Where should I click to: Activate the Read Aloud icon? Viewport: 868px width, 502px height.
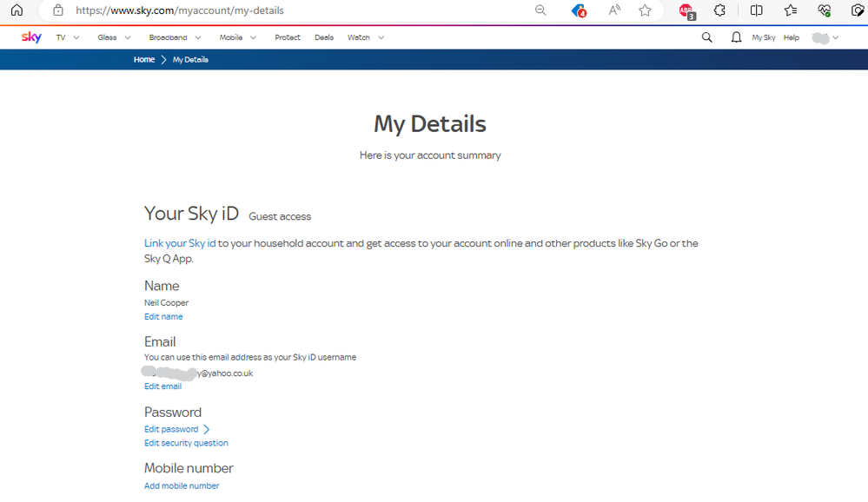click(x=614, y=10)
